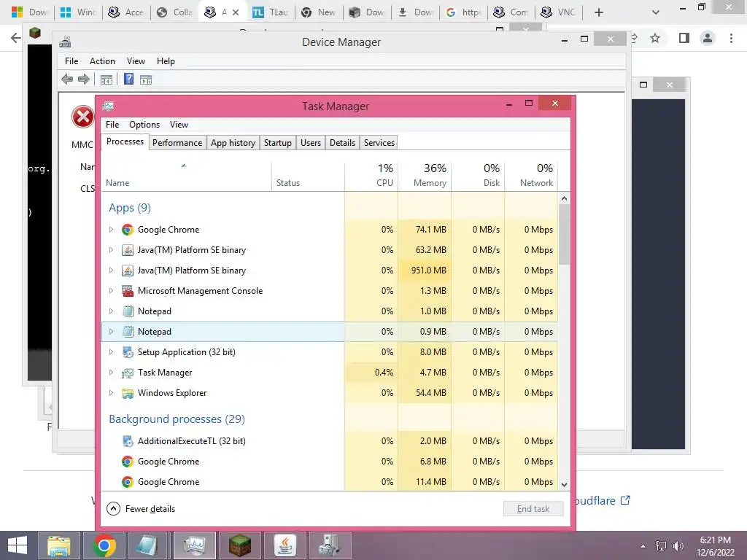Open Device Manager View menu
The height and width of the screenshot is (560, 747).
pos(136,61)
